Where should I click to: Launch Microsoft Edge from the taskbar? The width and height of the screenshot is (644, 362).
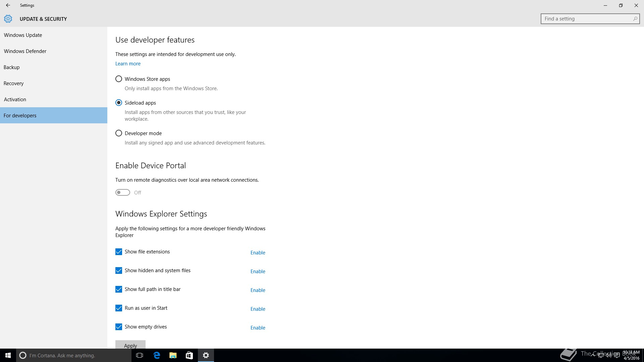tap(157, 355)
